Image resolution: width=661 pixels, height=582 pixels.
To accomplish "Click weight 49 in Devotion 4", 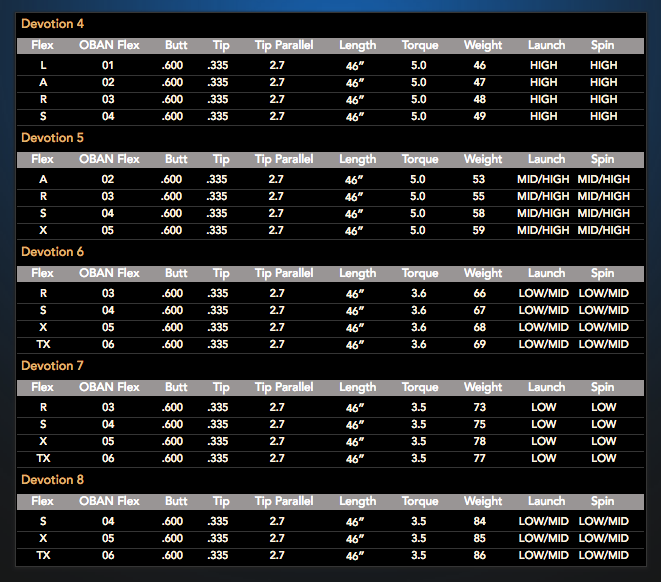I will coord(479,116).
